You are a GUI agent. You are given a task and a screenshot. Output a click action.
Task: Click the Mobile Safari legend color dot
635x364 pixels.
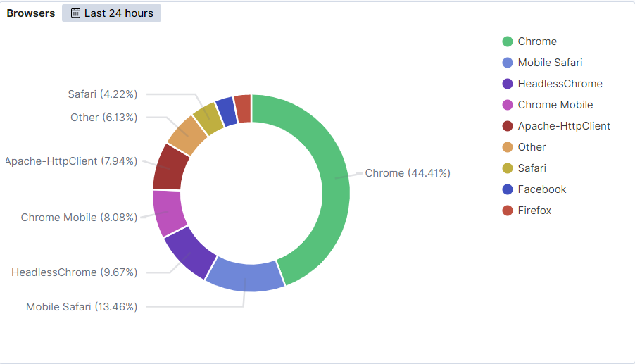point(507,63)
